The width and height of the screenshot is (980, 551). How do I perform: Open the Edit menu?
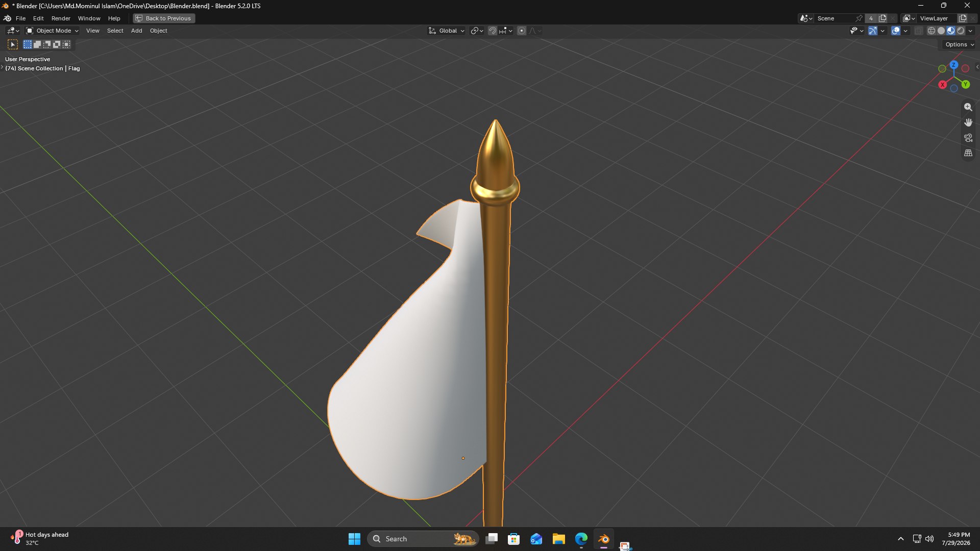[38, 18]
